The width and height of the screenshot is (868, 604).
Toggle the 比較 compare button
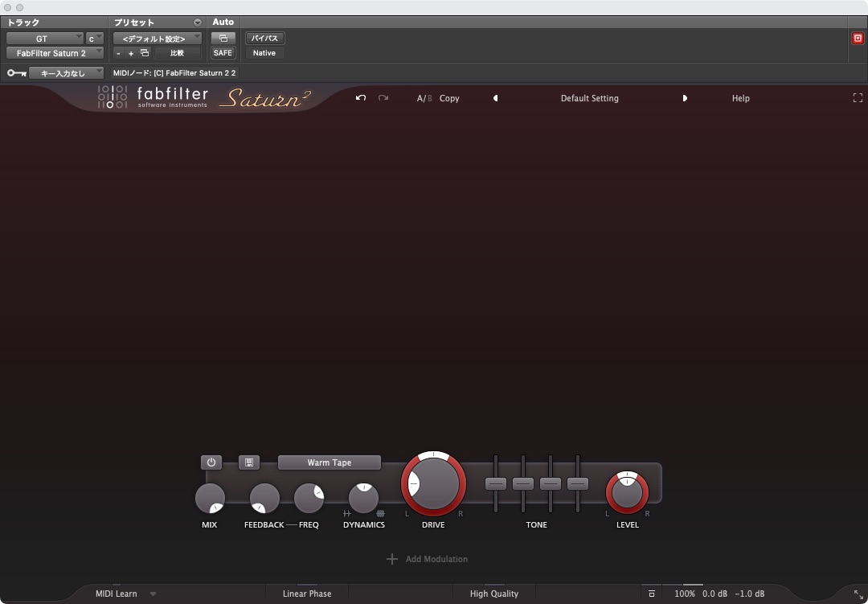[177, 52]
